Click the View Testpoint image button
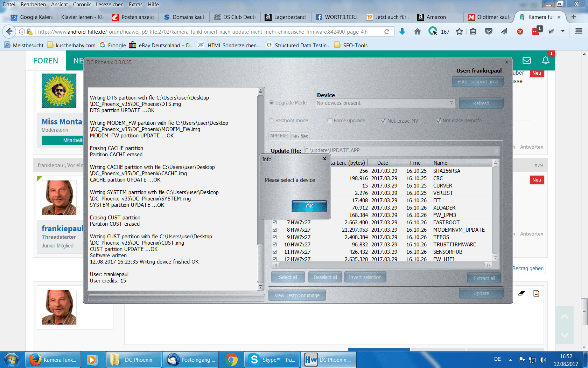Viewport: 588px width, 368px height. click(297, 295)
